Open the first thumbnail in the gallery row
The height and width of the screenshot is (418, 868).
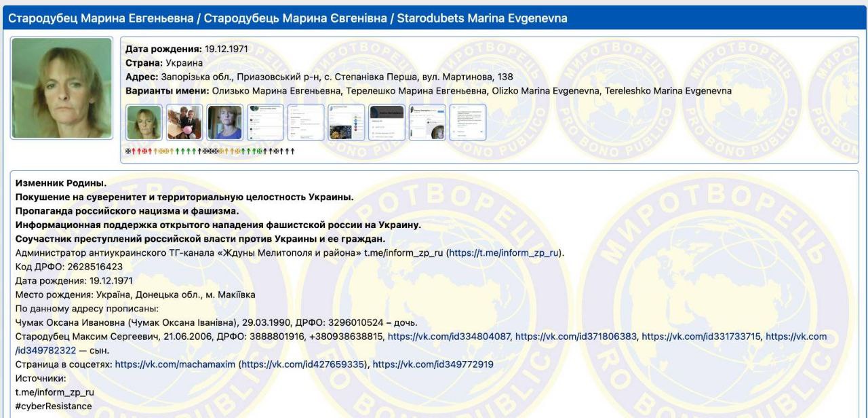144,123
